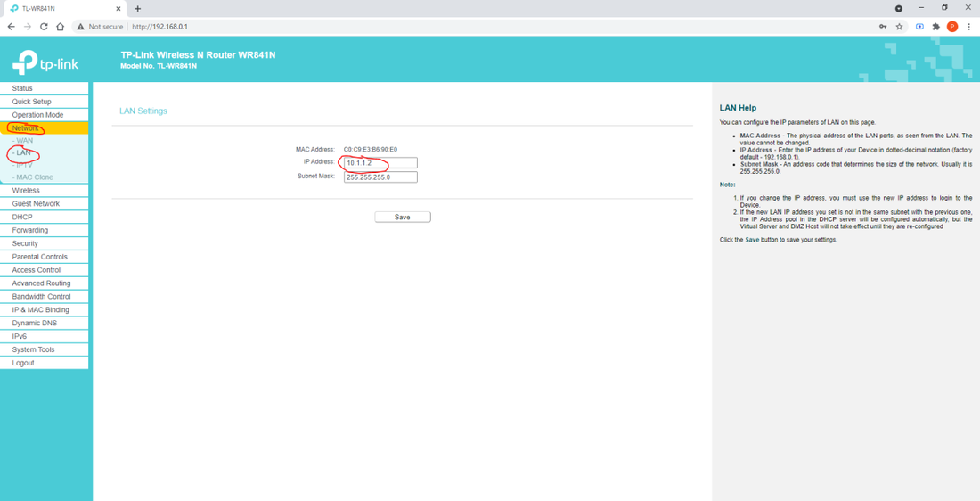This screenshot has width=980, height=501.
Task: Open the Guest Network menu
Action: pyautogui.click(x=45, y=204)
